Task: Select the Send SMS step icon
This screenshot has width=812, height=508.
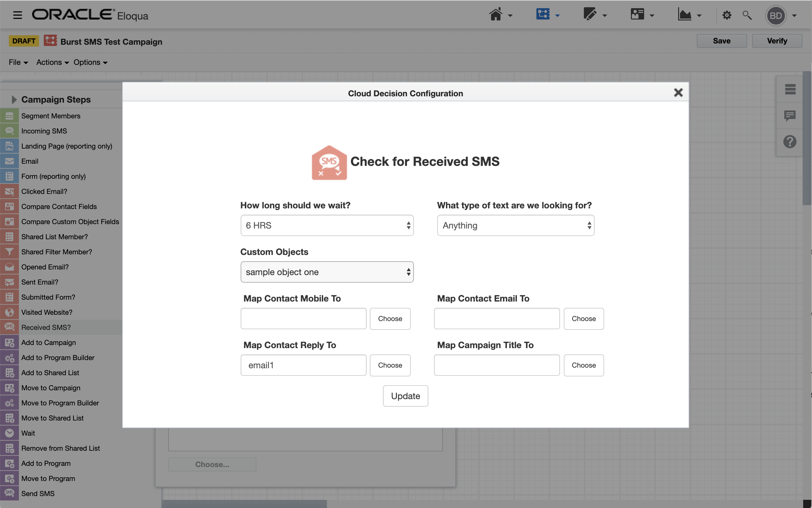Action: pyautogui.click(x=9, y=493)
